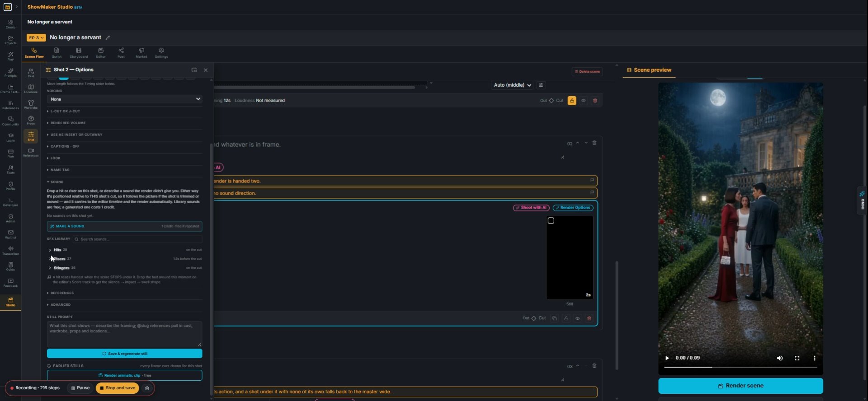
Task: Pop out the Shot 2 Options panel
Action: [x=194, y=70]
